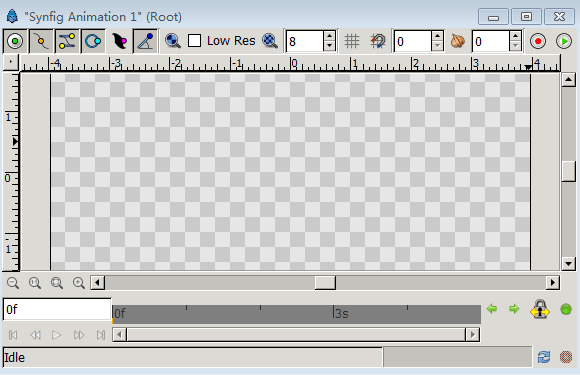
Task: Toggle the keyframe lock padlock icon
Action: 540,309
